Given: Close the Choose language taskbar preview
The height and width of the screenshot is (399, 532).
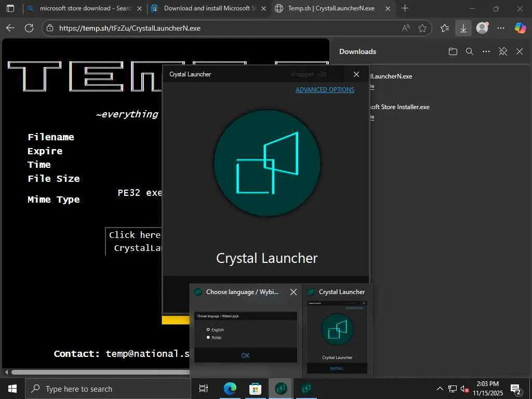Looking at the screenshot, I should pos(294,292).
